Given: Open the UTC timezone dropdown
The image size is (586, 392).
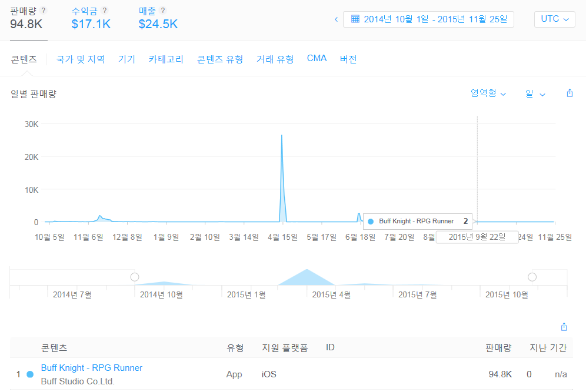Looking at the screenshot, I should pyautogui.click(x=554, y=19).
